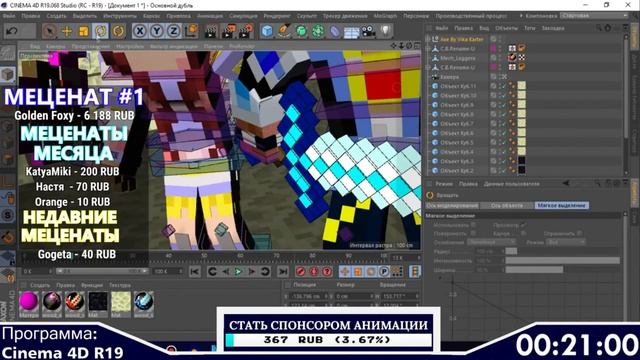The image size is (640, 360).
Task: Expand the second C.B.Rename rig object
Action: [428, 67]
